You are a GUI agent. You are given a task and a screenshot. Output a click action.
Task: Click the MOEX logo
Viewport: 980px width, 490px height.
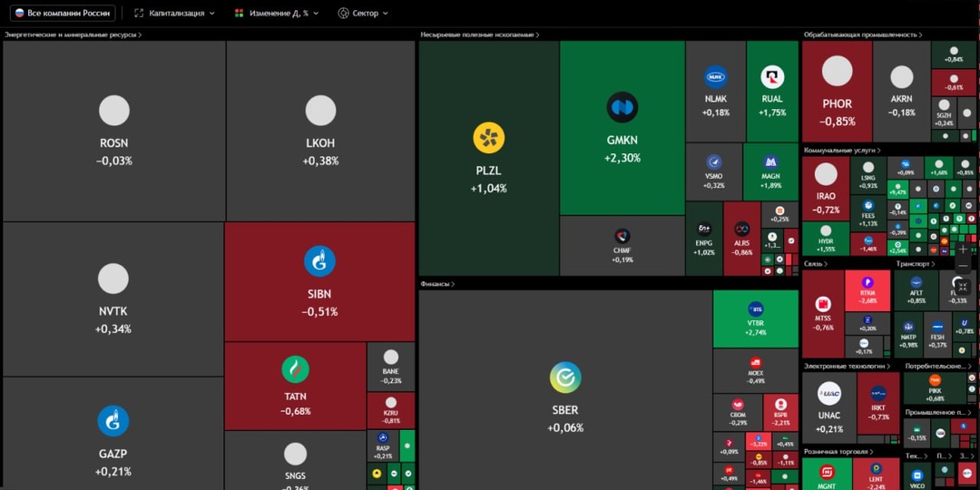pyautogui.click(x=756, y=362)
